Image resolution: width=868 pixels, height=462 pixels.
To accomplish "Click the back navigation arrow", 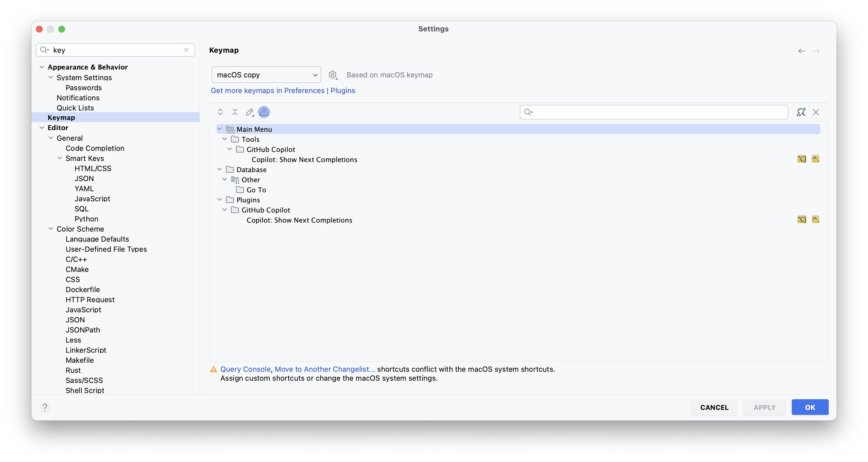I will point(801,51).
